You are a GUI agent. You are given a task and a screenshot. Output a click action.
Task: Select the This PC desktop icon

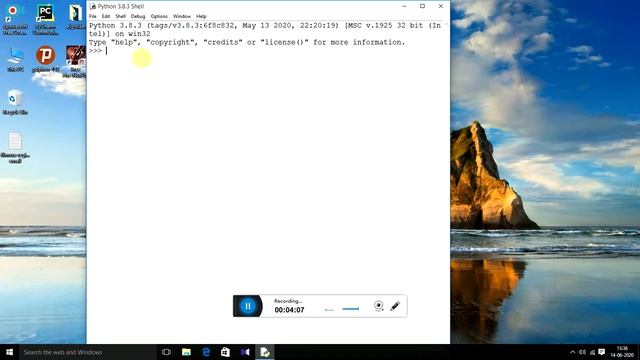15,60
